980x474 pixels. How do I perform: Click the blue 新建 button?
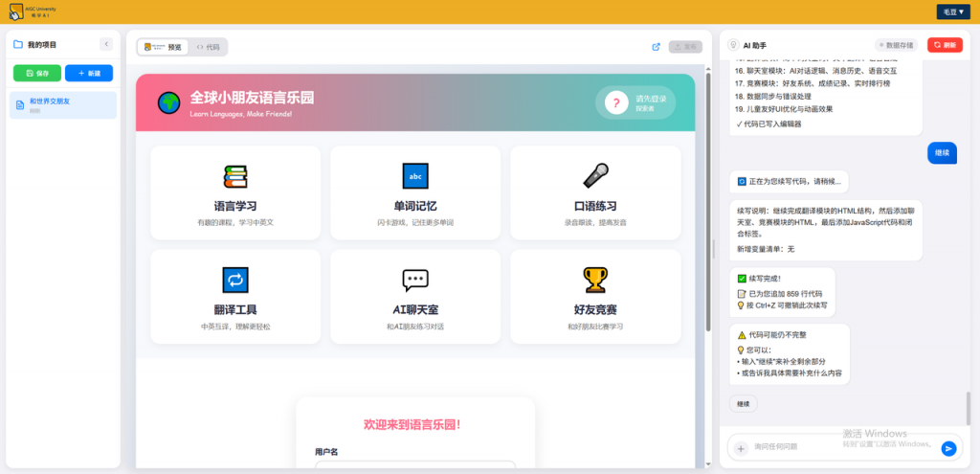click(x=89, y=73)
